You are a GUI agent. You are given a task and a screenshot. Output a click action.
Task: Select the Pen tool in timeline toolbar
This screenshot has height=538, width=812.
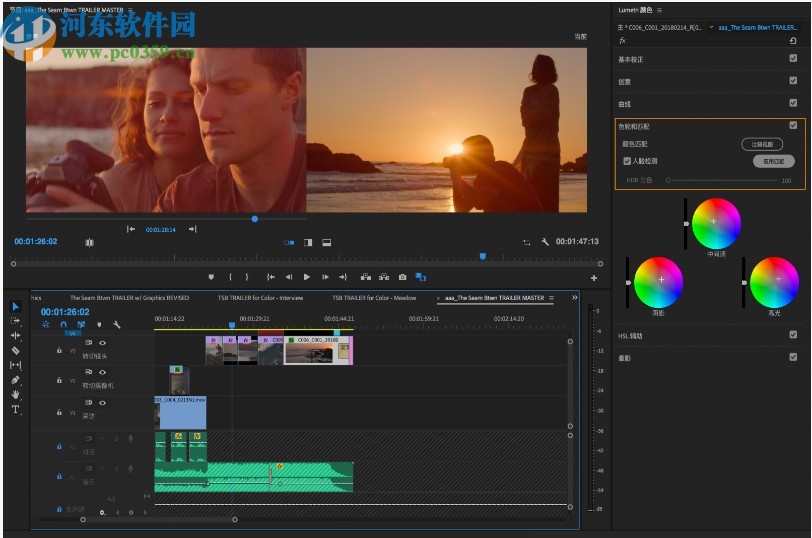coord(16,380)
